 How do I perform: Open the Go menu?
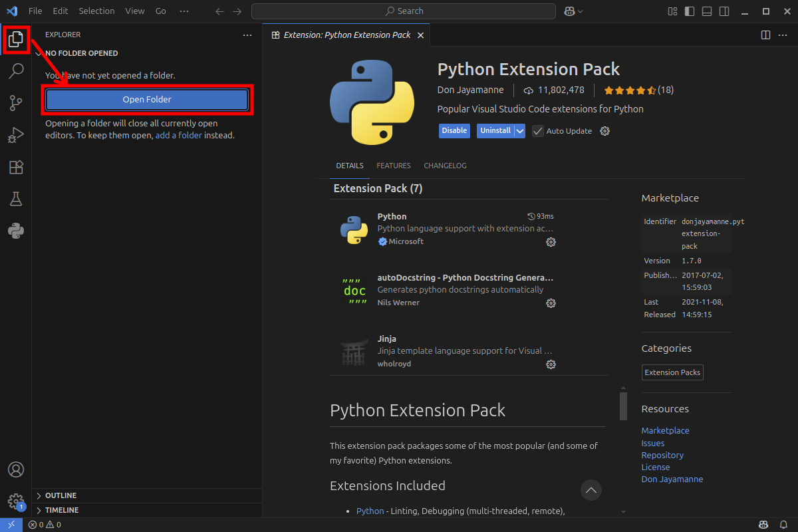(x=161, y=11)
